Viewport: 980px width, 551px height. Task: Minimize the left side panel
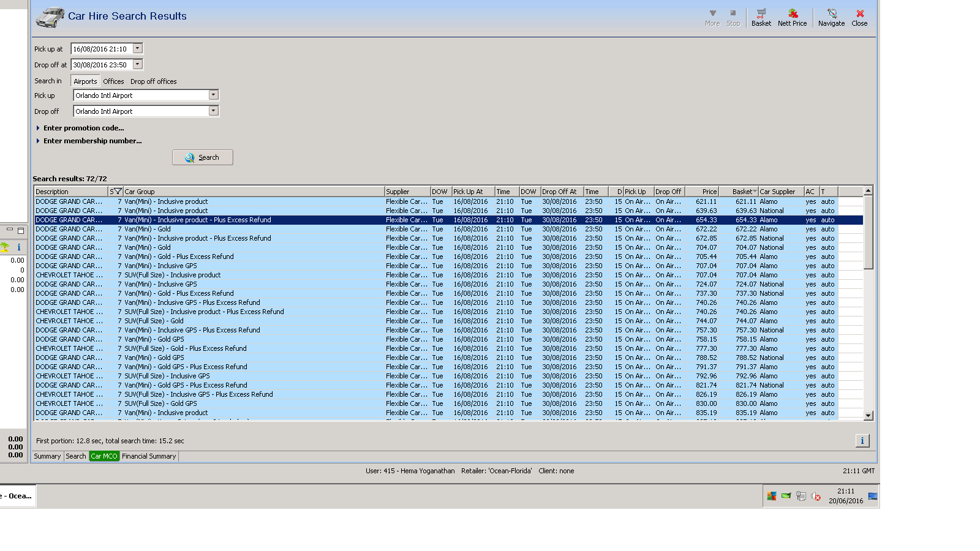coord(10,230)
